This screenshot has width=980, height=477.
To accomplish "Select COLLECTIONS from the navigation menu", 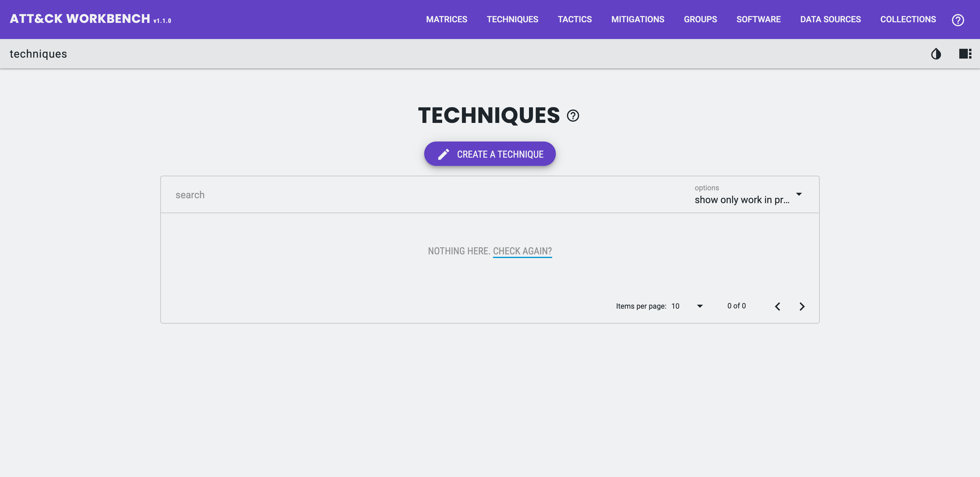I will click(908, 19).
